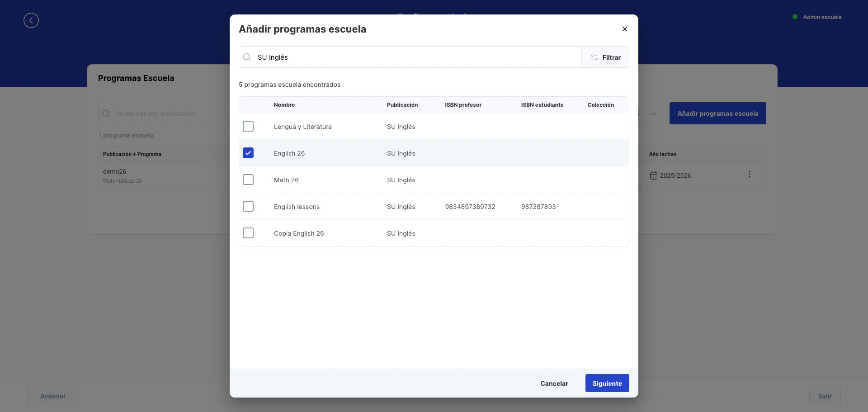Click the search magnifier icon in dialog
The width and height of the screenshot is (868, 412).
click(x=247, y=57)
